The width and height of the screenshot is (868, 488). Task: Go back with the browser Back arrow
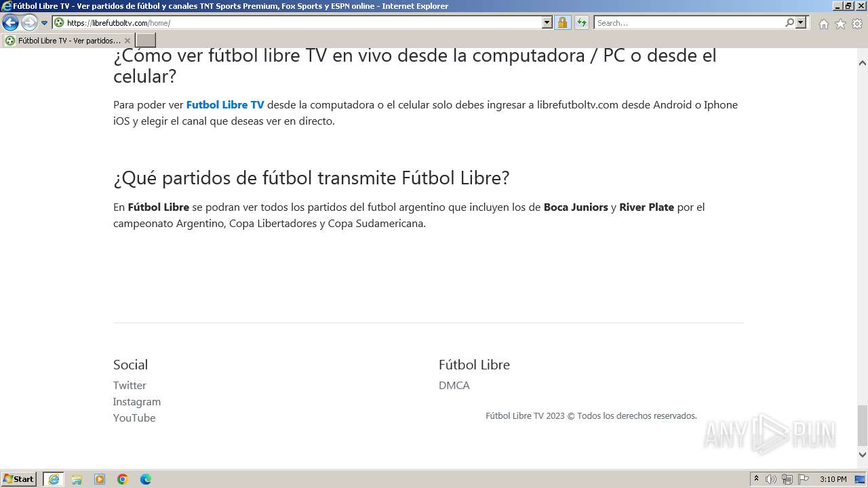click(x=10, y=23)
